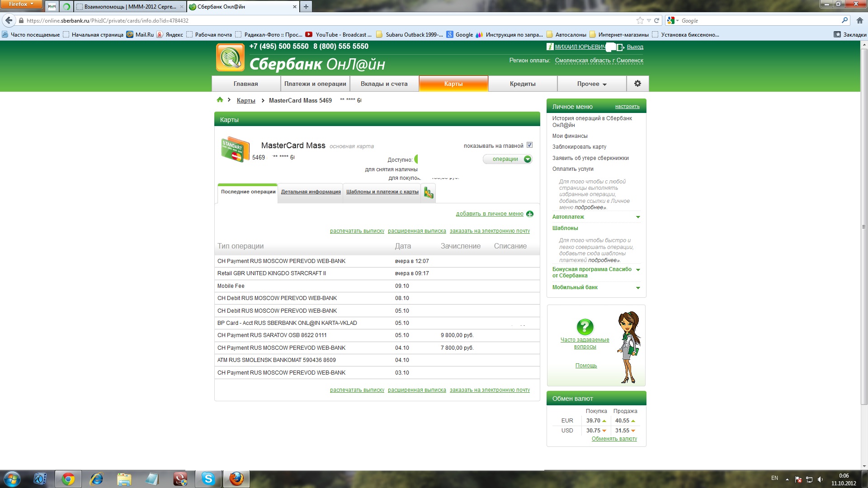Open the Кредиты menu tab
The width and height of the screenshot is (868, 488).
click(523, 84)
